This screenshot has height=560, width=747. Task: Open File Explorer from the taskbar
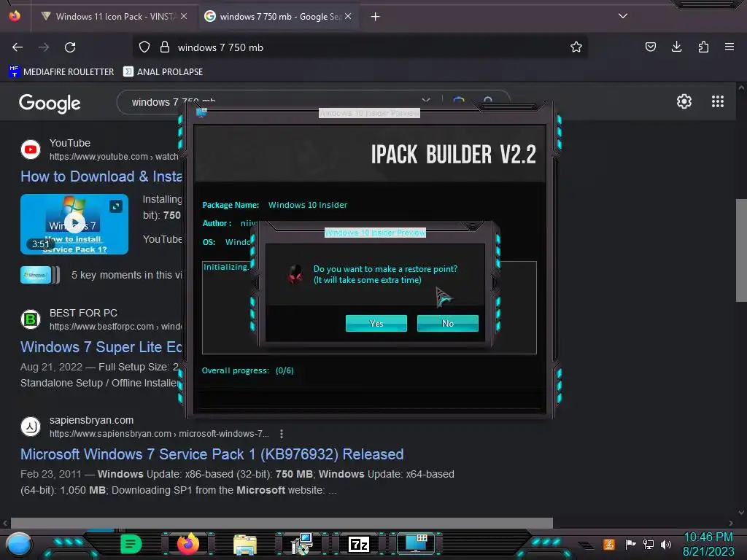click(x=245, y=545)
